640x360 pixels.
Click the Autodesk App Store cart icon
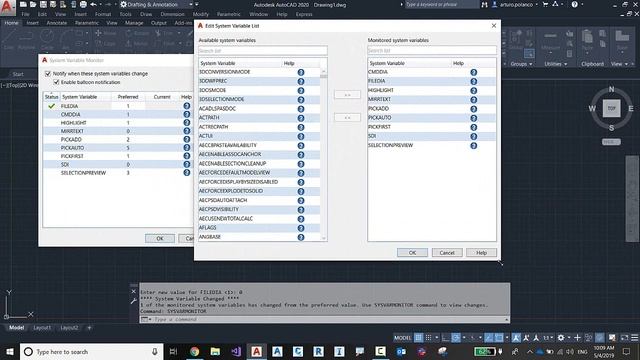545,4
